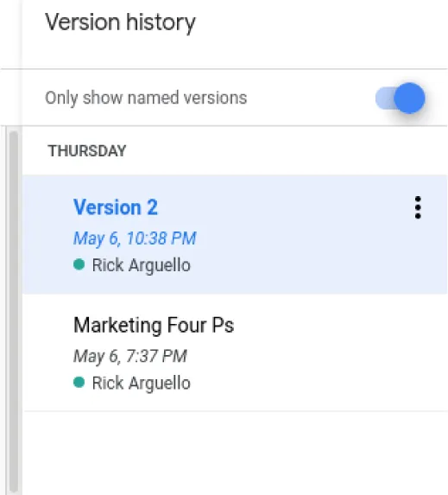Click Rick Arguello under Version 2
448x495 pixels.
pos(141,265)
